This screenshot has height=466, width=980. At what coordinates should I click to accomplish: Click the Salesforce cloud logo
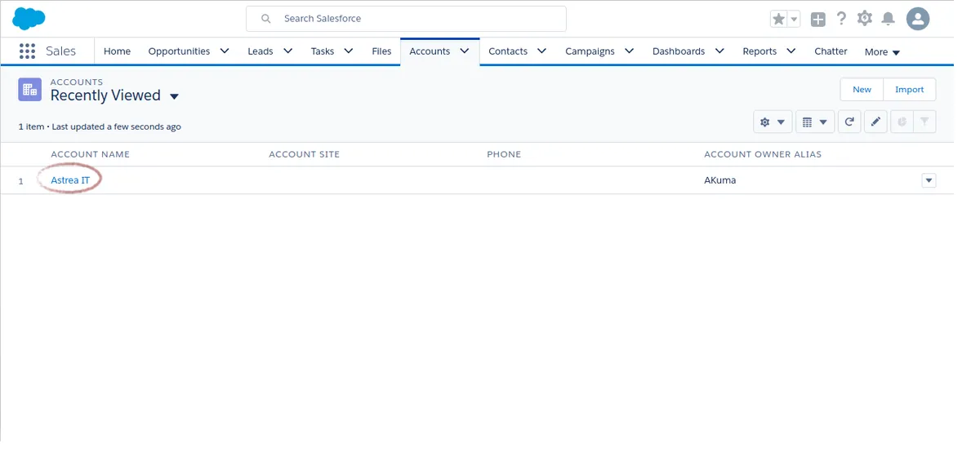click(x=29, y=18)
